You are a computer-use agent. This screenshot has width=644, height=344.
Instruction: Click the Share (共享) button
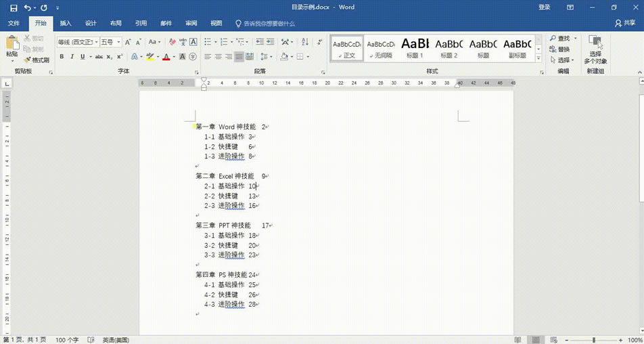[624, 24]
